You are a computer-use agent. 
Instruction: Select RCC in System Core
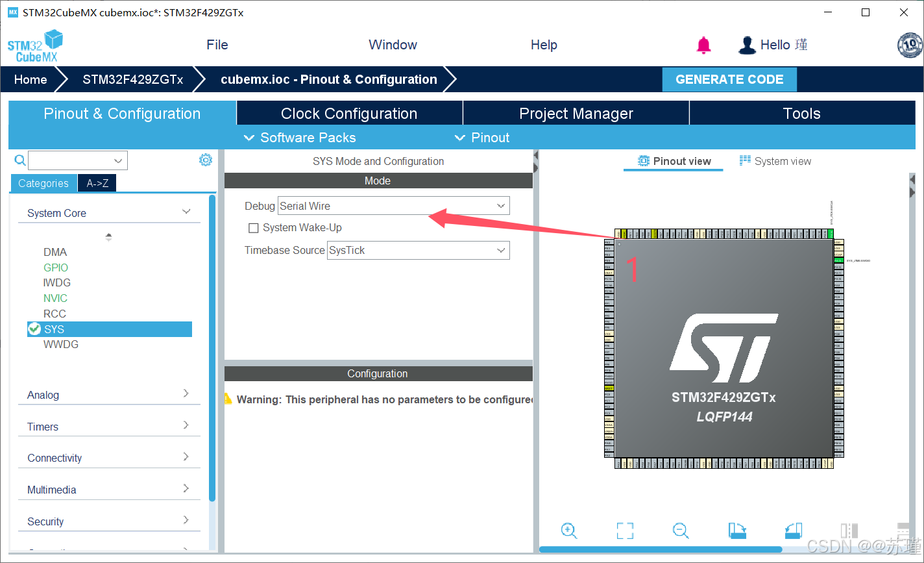55,314
